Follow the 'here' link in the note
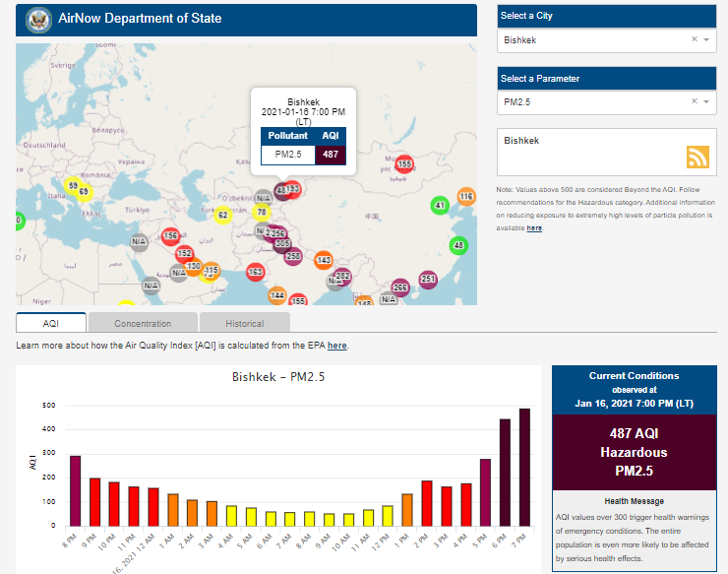 coord(534,227)
